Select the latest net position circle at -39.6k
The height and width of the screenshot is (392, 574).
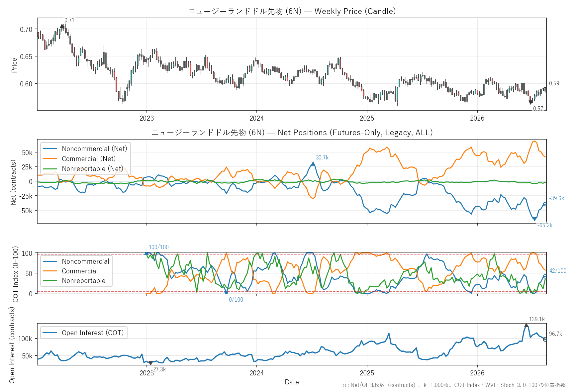coord(545,204)
